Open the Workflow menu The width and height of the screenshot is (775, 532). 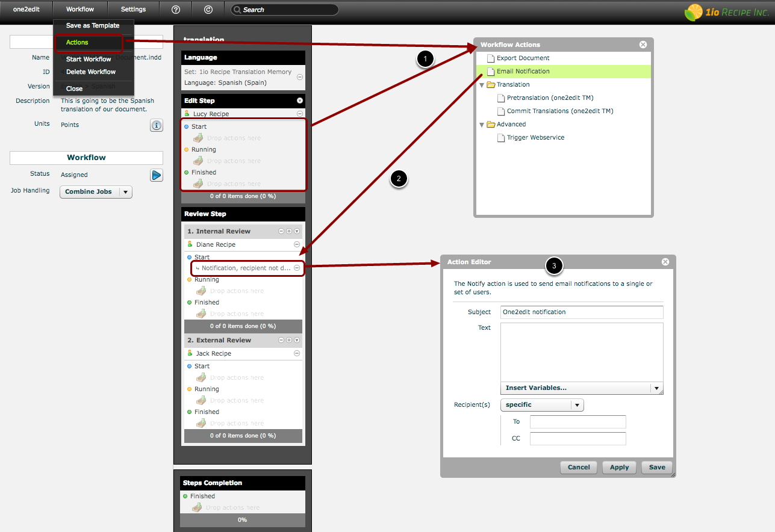80,10
